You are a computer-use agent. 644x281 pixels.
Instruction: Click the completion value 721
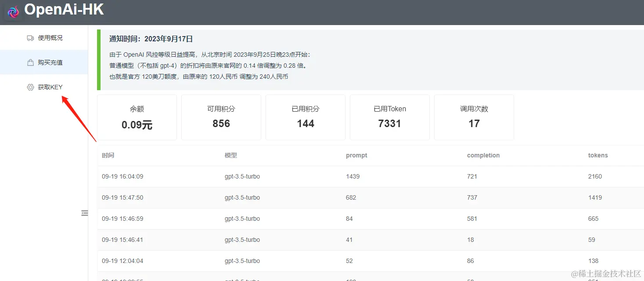[472, 176]
